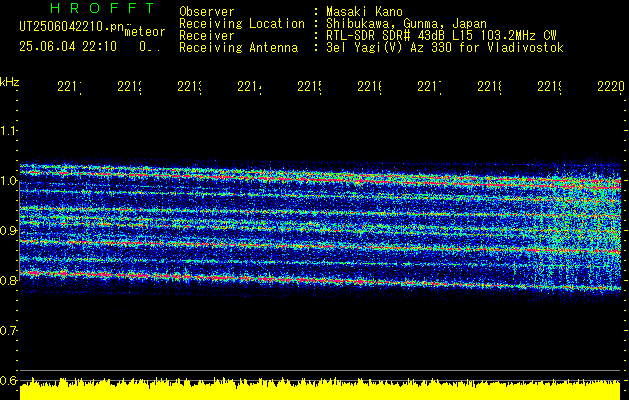Click the 0.7 frequency axis label

click(x=8, y=331)
